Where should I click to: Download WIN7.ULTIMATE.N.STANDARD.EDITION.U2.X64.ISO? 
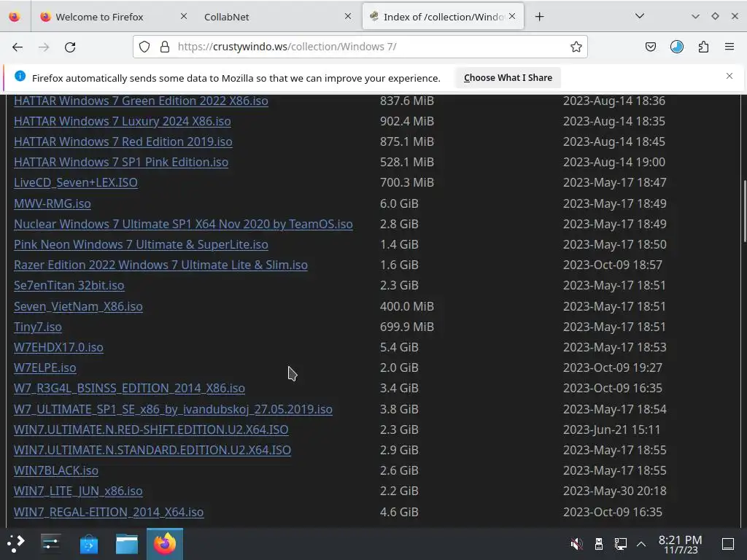pyautogui.click(x=152, y=451)
